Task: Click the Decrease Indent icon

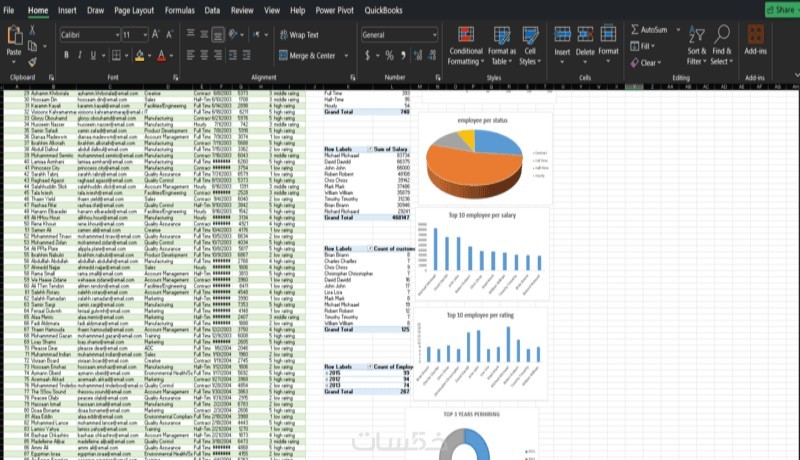Action: point(233,55)
